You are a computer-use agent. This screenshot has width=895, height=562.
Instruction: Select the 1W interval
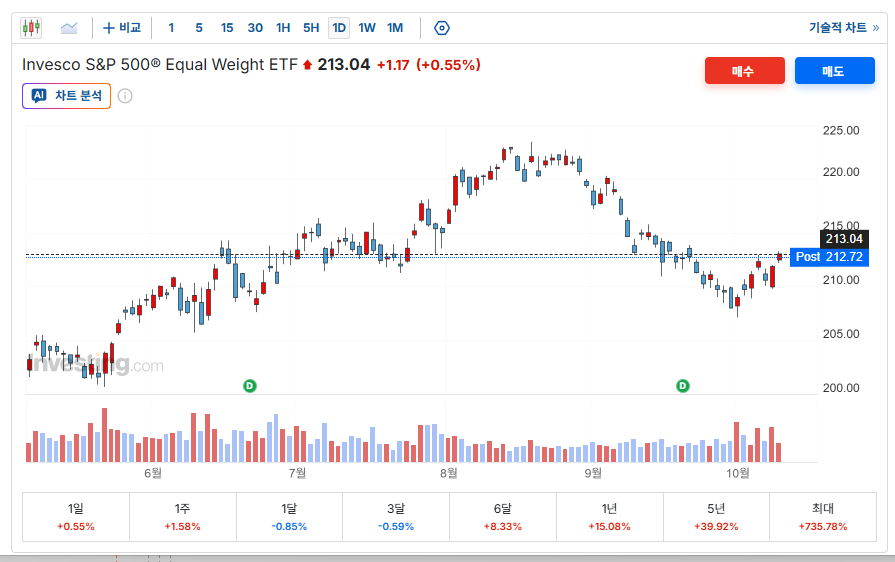tap(367, 27)
